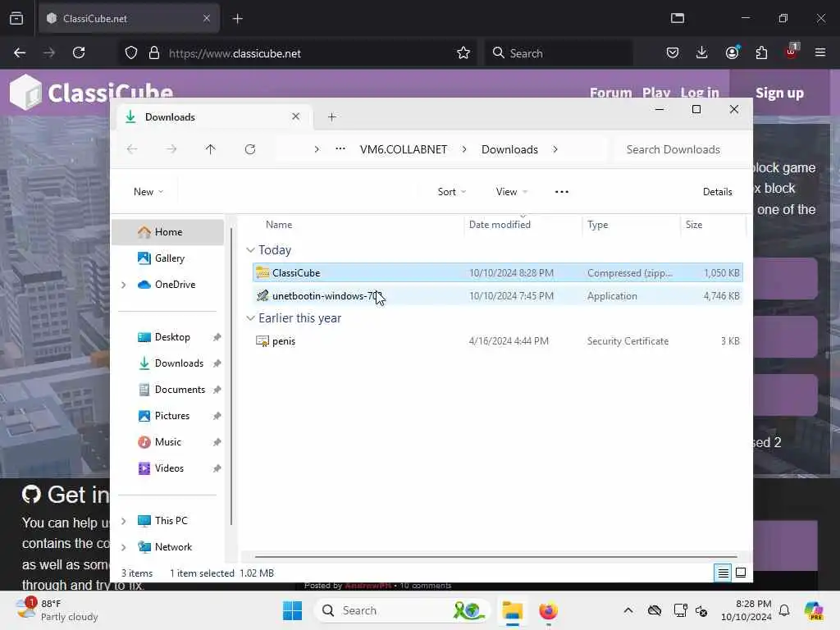The image size is (840, 630).
Task: Click the site padlock security icon
Action: tap(154, 53)
